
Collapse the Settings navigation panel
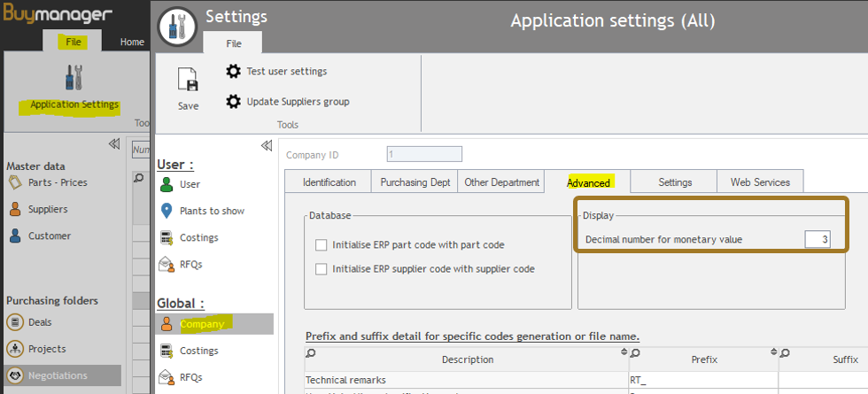click(x=267, y=146)
